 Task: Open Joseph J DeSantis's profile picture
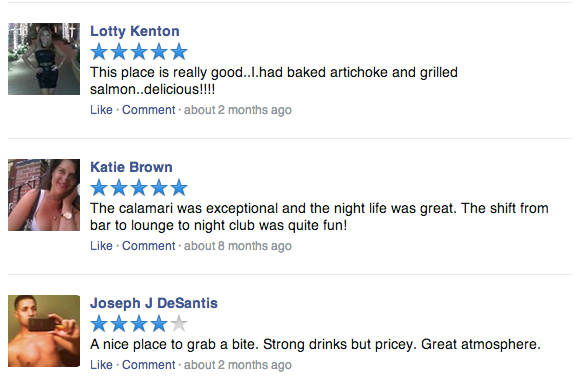(44, 331)
